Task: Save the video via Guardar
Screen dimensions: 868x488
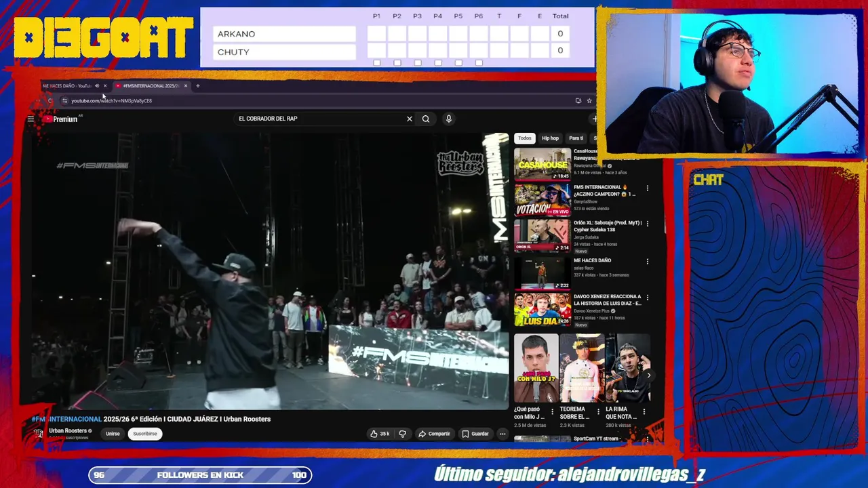Action: tap(475, 434)
